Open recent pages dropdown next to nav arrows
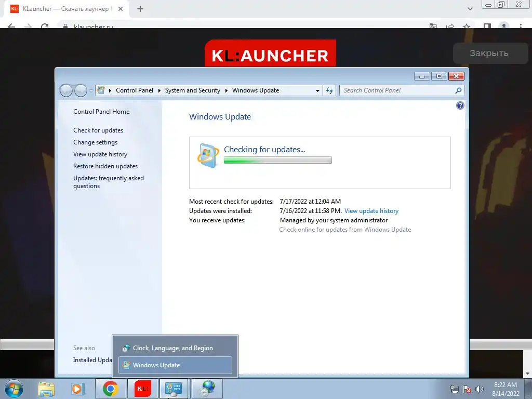The width and height of the screenshot is (532, 399). point(91,91)
